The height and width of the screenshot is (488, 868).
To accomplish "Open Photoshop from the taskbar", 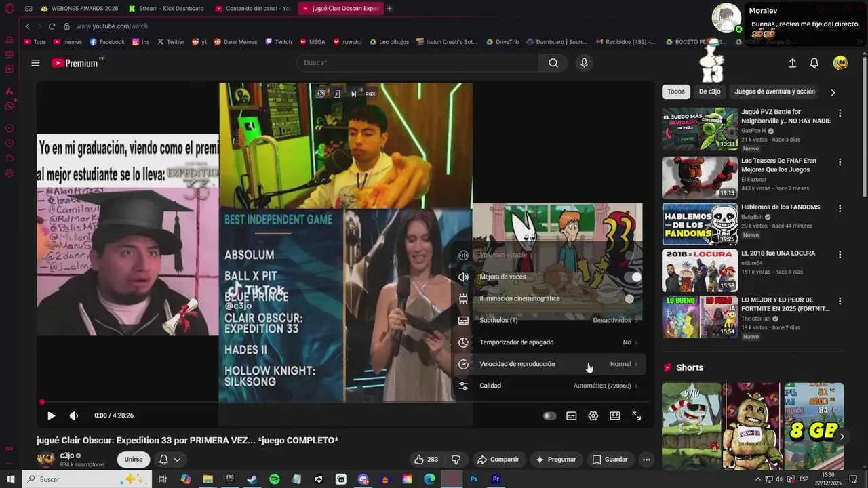I will (474, 479).
